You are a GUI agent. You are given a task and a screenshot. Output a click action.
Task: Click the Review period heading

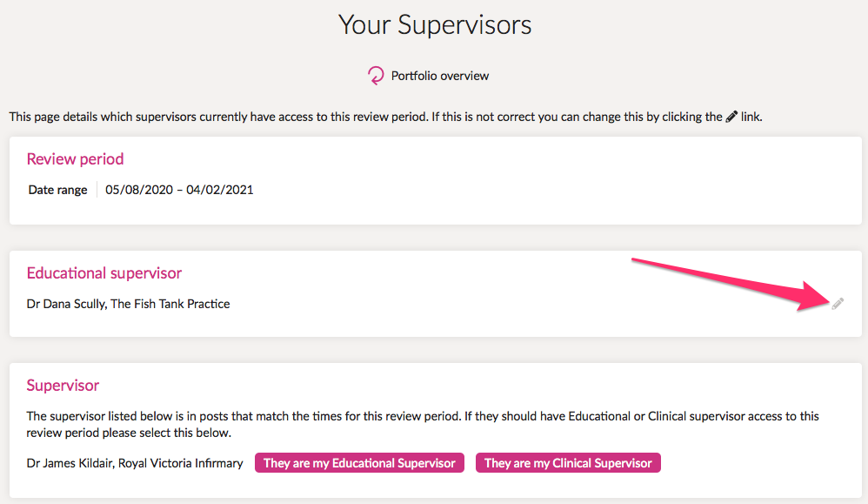click(76, 159)
